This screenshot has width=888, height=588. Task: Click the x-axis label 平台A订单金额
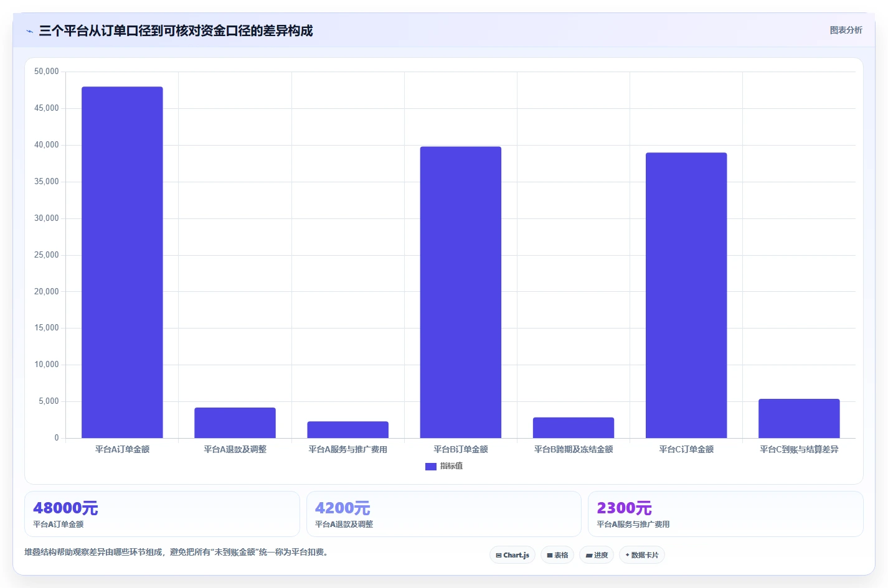(x=122, y=449)
